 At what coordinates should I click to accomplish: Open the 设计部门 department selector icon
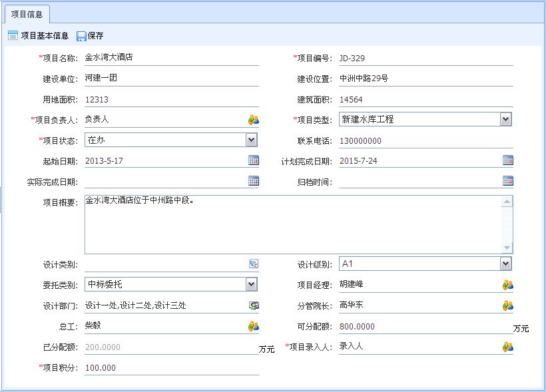coord(253,304)
